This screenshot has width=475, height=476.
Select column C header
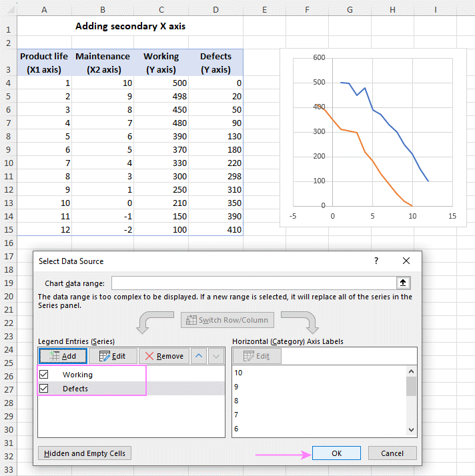(x=161, y=10)
